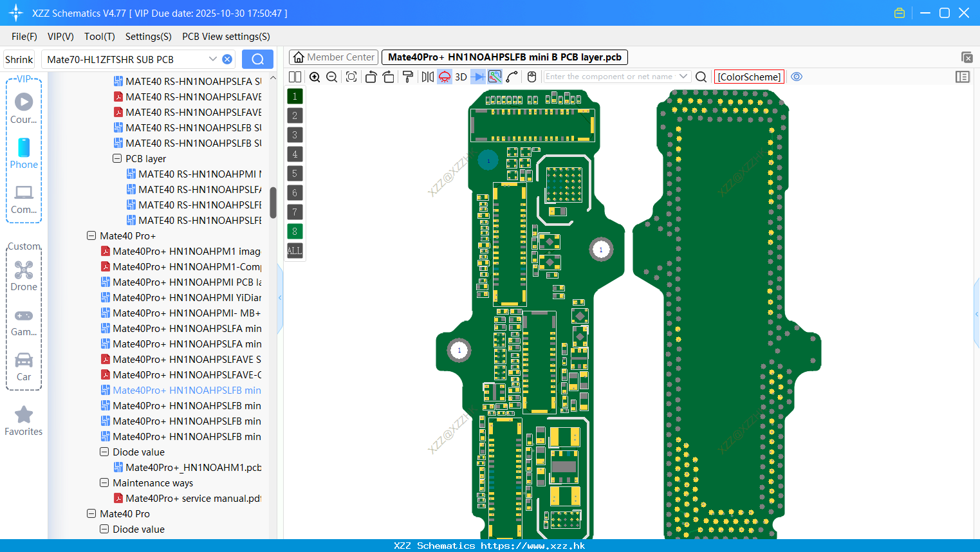Zoom in on the PCB view

(315, 77)
